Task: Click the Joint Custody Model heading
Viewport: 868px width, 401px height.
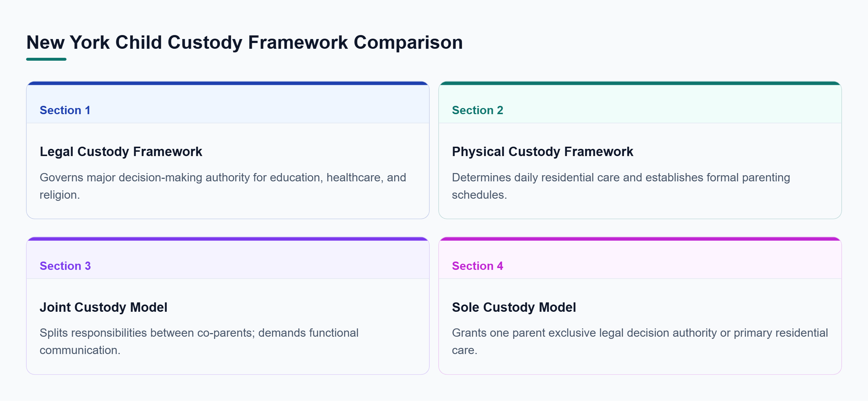Action: [103, 307]
